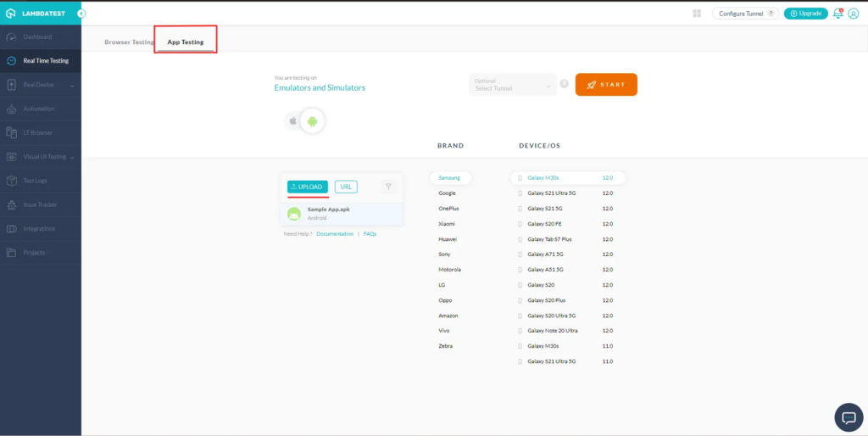Select the LG brand
The height and width of the screenshot is (436, 868).
tap(441, 285)
